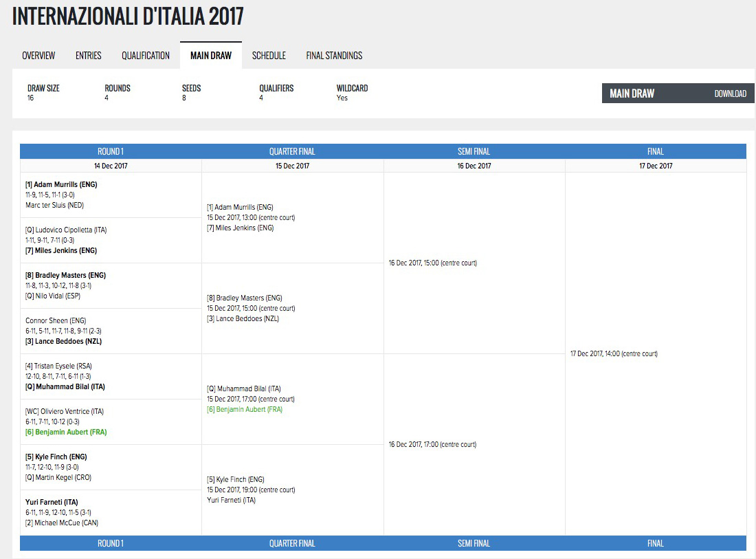The width and height of the screenshot is (756, 559).
Task: Click Bradley Masters in Round 1
Action: tap(65, 276)
